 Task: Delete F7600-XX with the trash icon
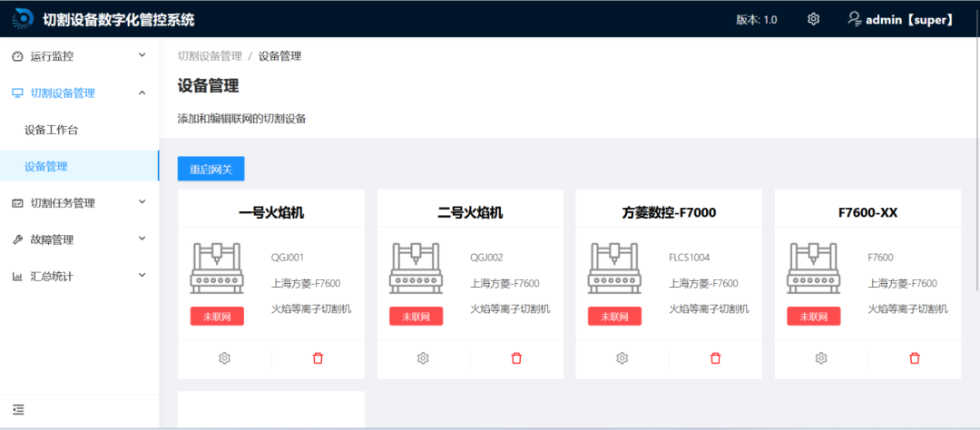coord(915,358)
